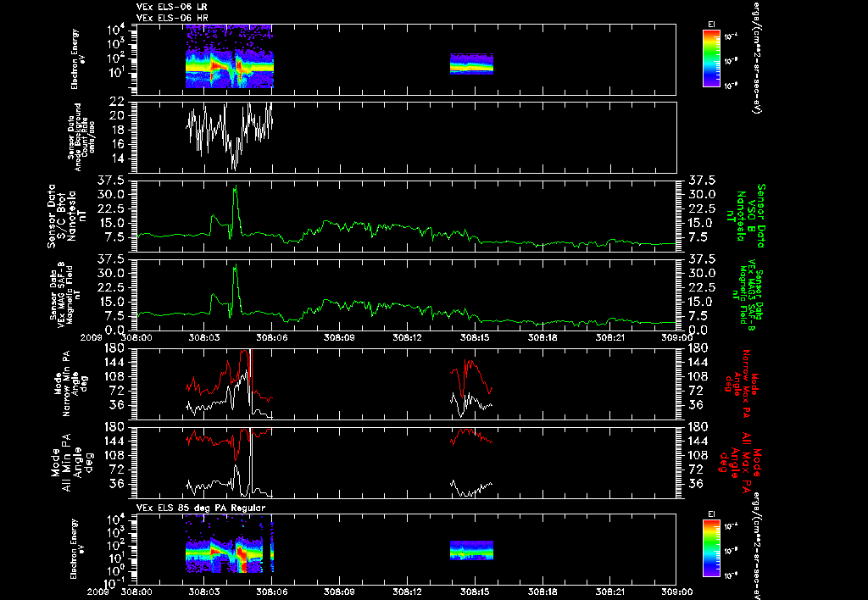Click the green "VSO B Nanotesla" axis label
The image size is (868, 600).
(x=747, y=216)
